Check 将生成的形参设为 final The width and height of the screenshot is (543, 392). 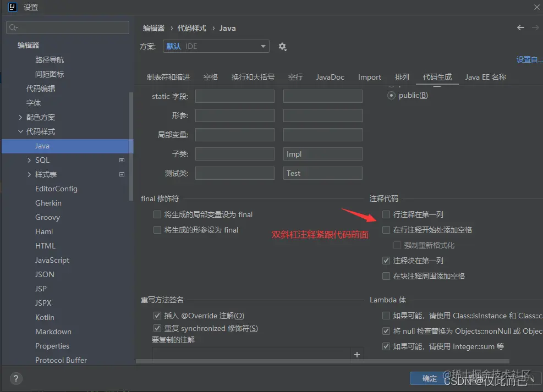click(x=157, y=230)
